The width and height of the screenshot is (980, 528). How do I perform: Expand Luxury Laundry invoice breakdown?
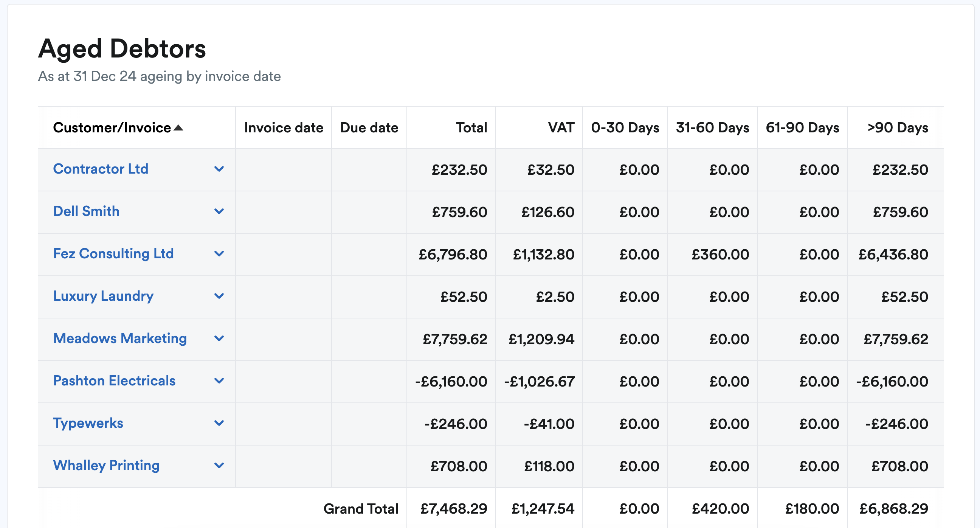[220, 297]
